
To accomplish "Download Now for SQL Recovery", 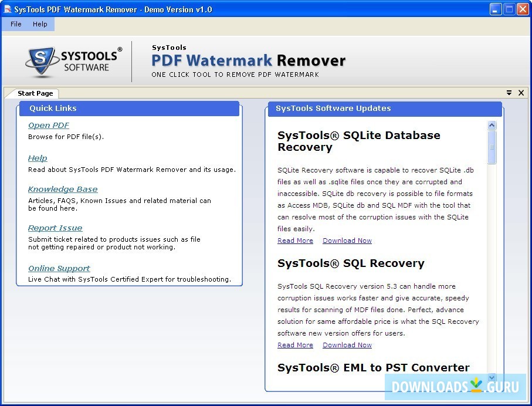I will [x=347, y=345].
